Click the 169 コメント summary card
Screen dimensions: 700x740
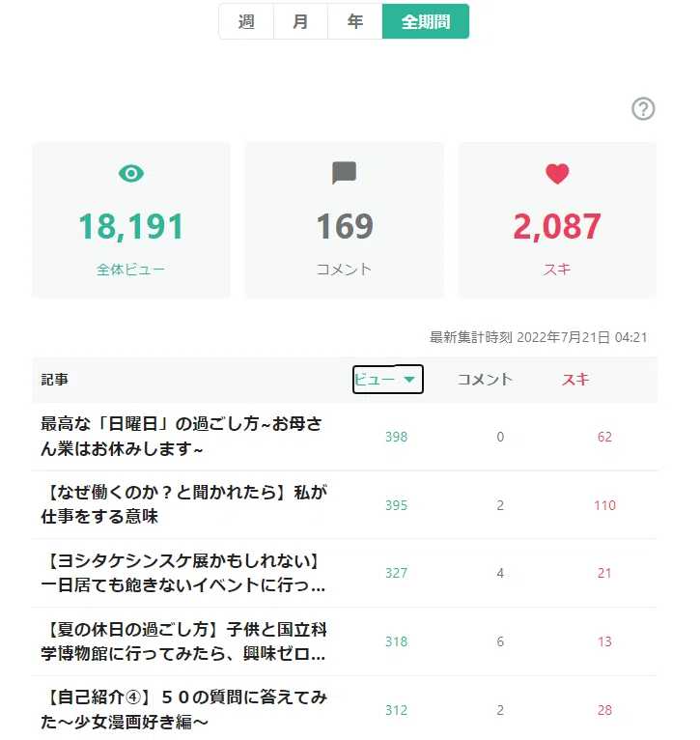pos(345,220)
